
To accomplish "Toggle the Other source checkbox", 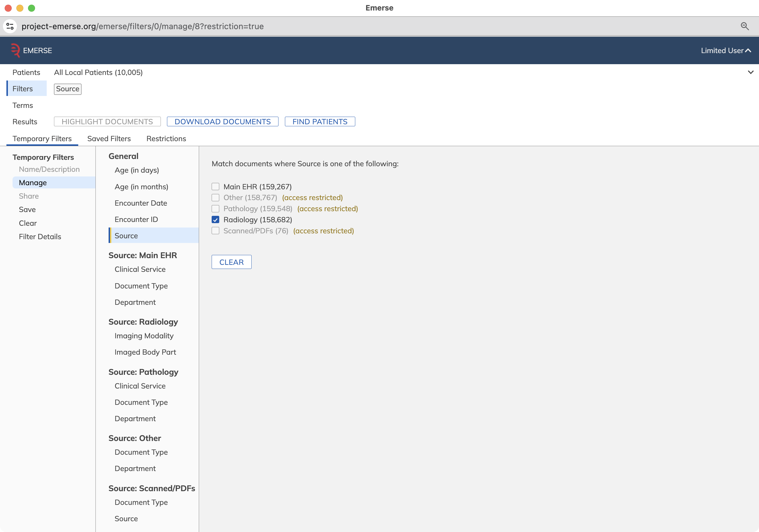I will click(x=215, y=197).
